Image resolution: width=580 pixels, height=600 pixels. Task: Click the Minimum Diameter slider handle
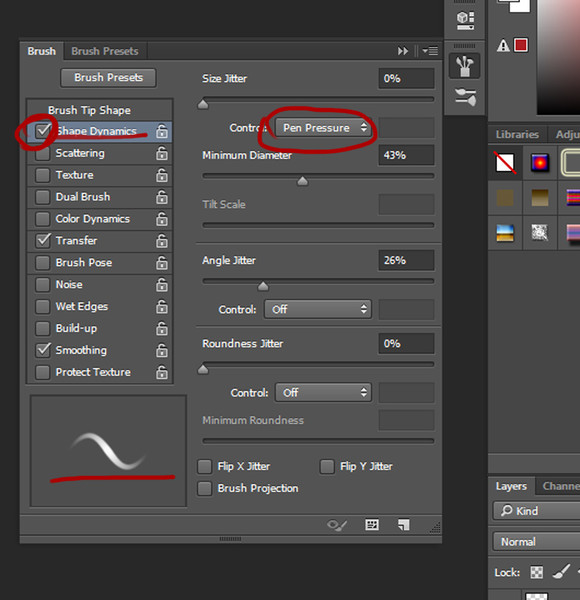(x=303, y=181)
